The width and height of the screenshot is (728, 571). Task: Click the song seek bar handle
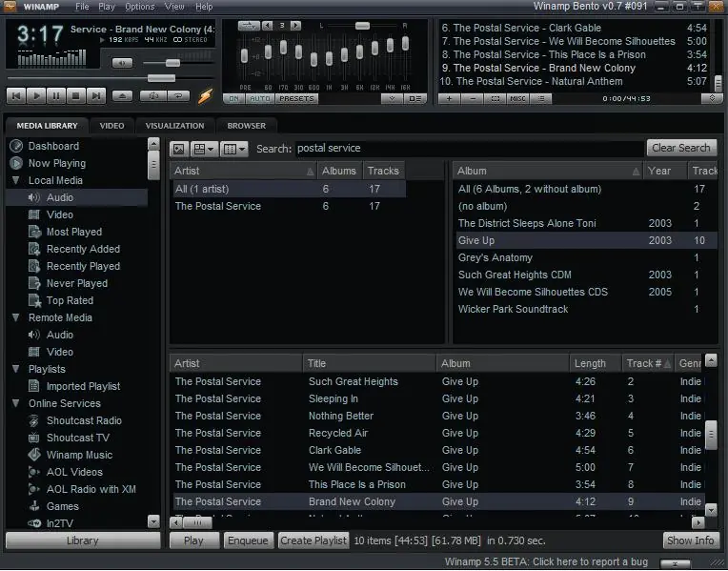(161, 77)
